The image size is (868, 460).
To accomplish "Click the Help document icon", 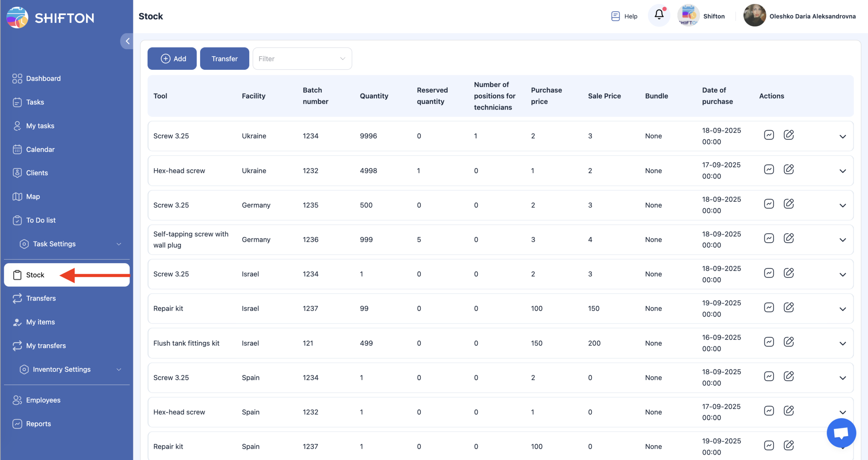I will 615,16.
